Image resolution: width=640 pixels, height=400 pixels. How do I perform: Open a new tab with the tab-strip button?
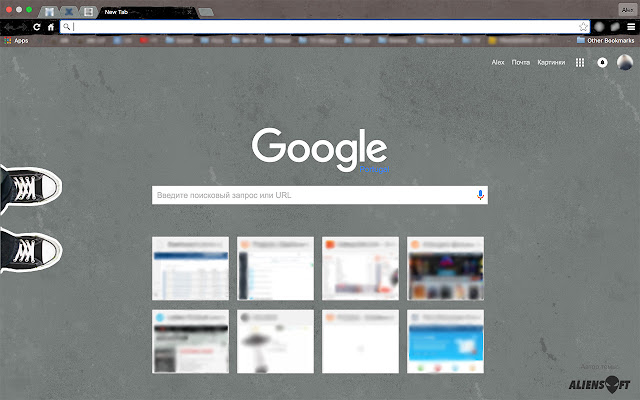coord(206,12)
